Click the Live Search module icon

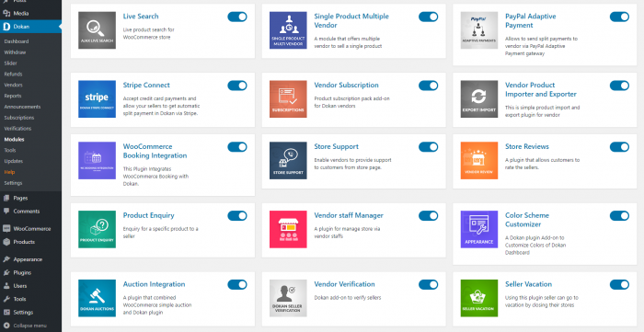tap(97, 30)
